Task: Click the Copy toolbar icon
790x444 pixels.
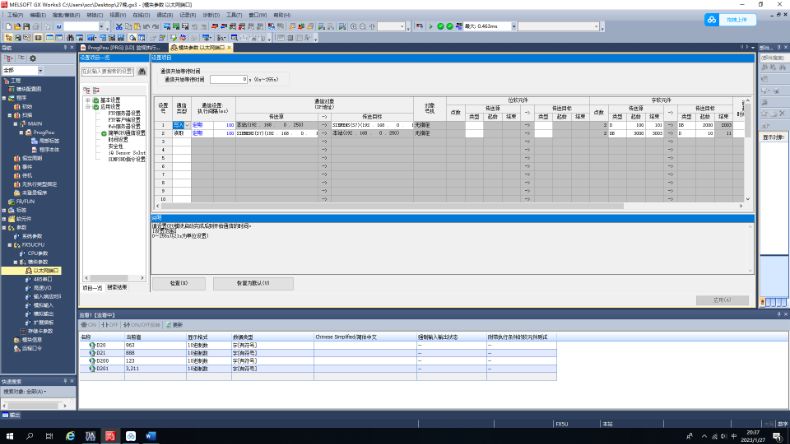Action: (128, 26)
